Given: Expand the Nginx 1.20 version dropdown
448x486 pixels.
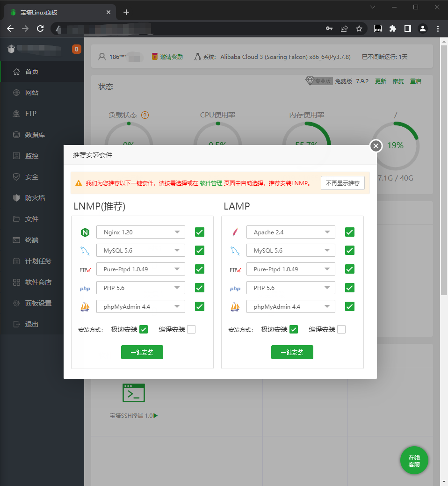Looking at the screenshot, I should (x=141, y=232).
